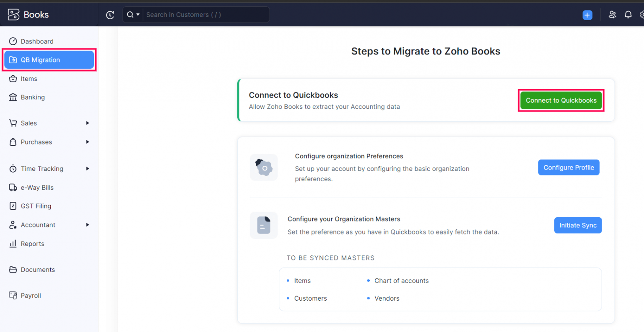
Task: Open the settings gear icon
Action: tap(642, 14)
